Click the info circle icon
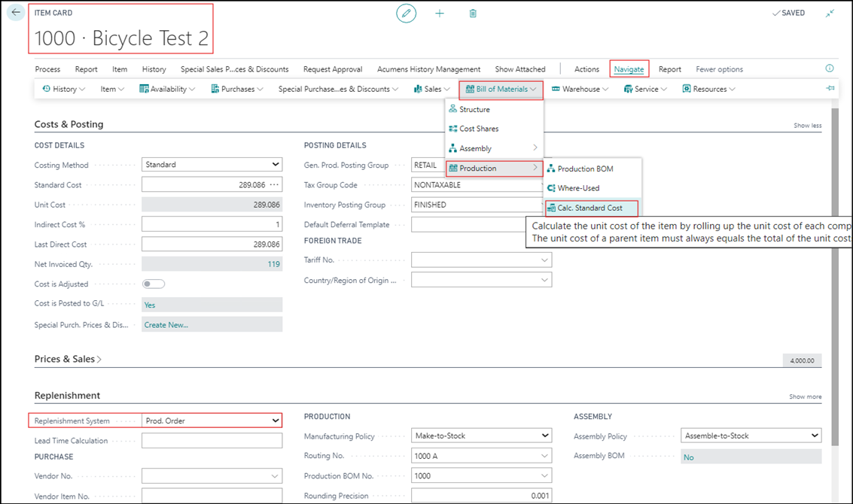Screen dimensions: 853x504 pos(830,68)
